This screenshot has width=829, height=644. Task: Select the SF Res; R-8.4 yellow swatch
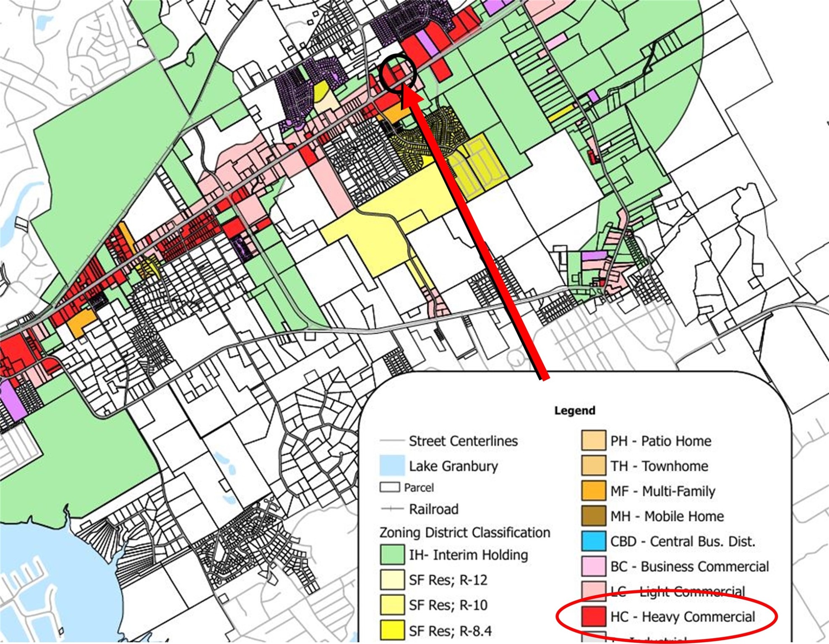(392, 630)
